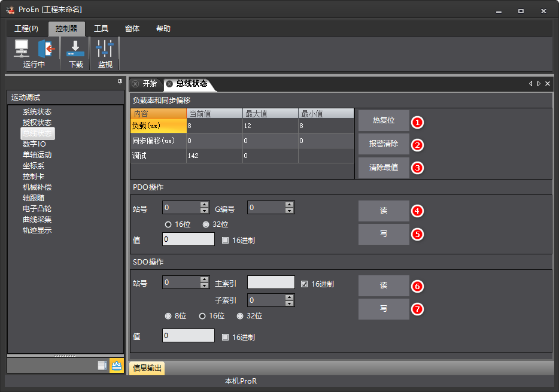Open 坐标系 in the sidebar
559x392 pixels.
(34, 166)
